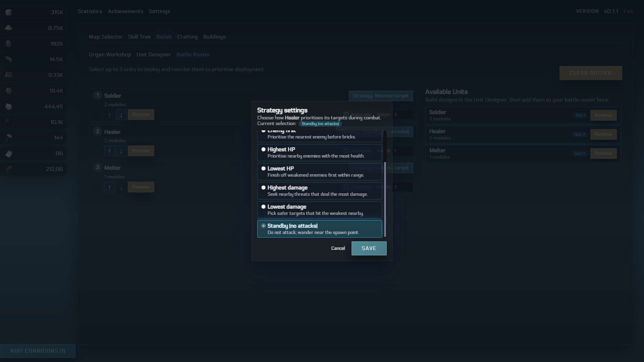The width and height of the screenshot is (644, 362).
Task: Switch to the Unit Designer tab
Action: click(x=154, y=55)
